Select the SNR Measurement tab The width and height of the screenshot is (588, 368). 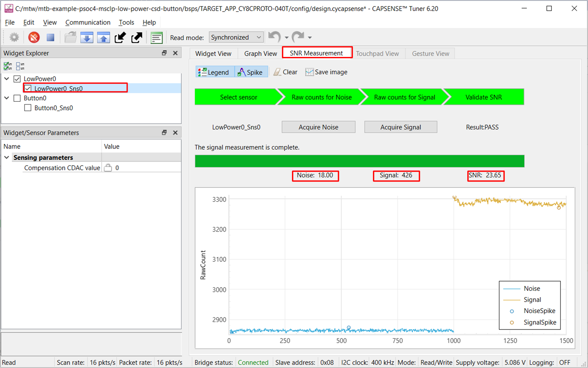coord(316,53)
